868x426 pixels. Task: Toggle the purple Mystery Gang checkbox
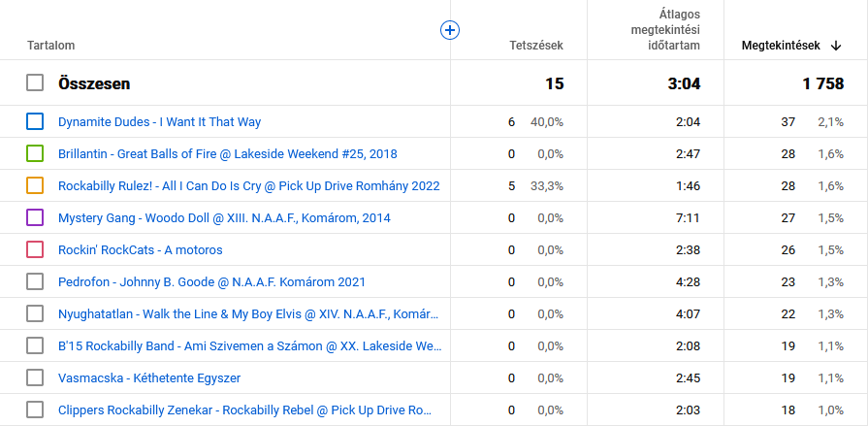point(35,217)
